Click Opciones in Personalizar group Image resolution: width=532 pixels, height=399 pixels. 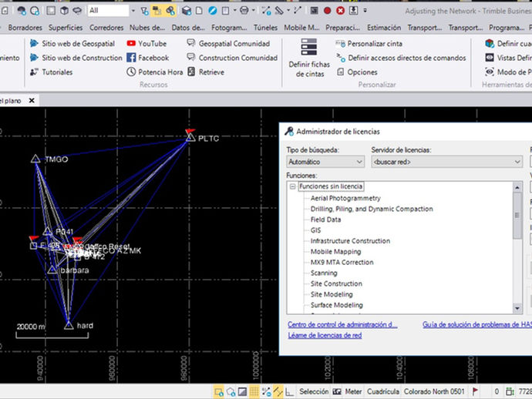coord(357,72)
